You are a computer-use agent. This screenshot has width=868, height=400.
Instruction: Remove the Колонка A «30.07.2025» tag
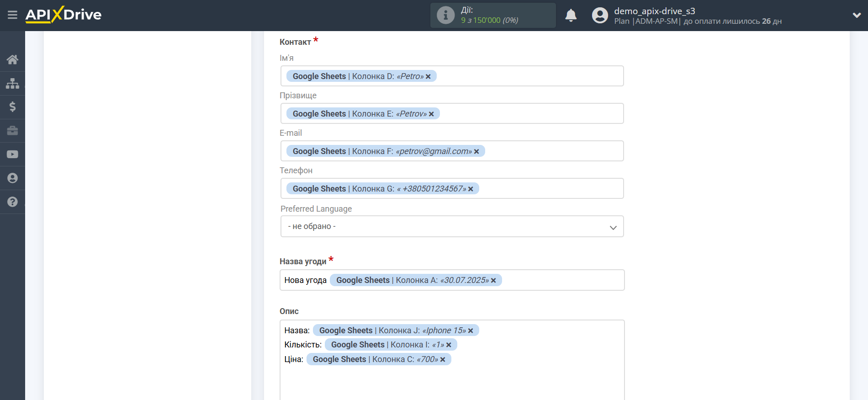point(493,281)
